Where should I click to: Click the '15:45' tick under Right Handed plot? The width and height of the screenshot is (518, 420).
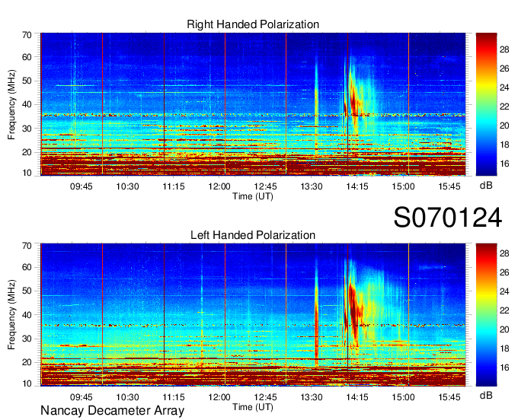coord(449,186)
